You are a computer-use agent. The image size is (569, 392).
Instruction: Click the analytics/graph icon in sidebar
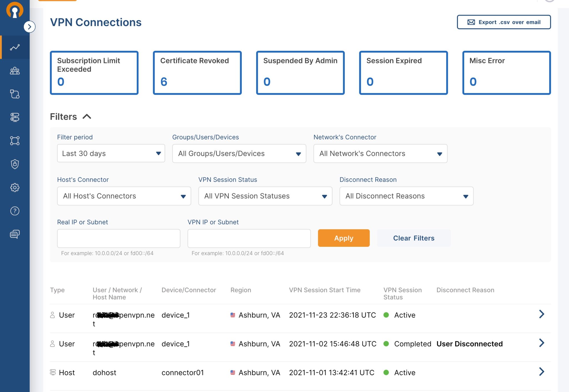click(15, 47)
